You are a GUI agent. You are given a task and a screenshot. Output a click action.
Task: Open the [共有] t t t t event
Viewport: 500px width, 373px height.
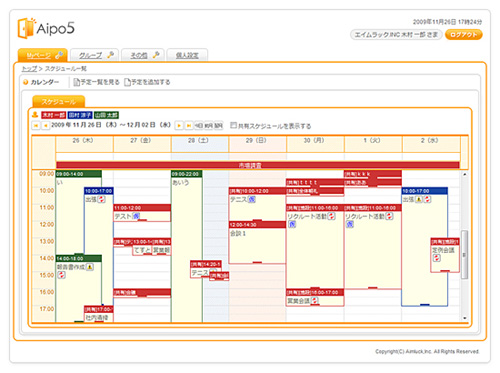(315, 182)
